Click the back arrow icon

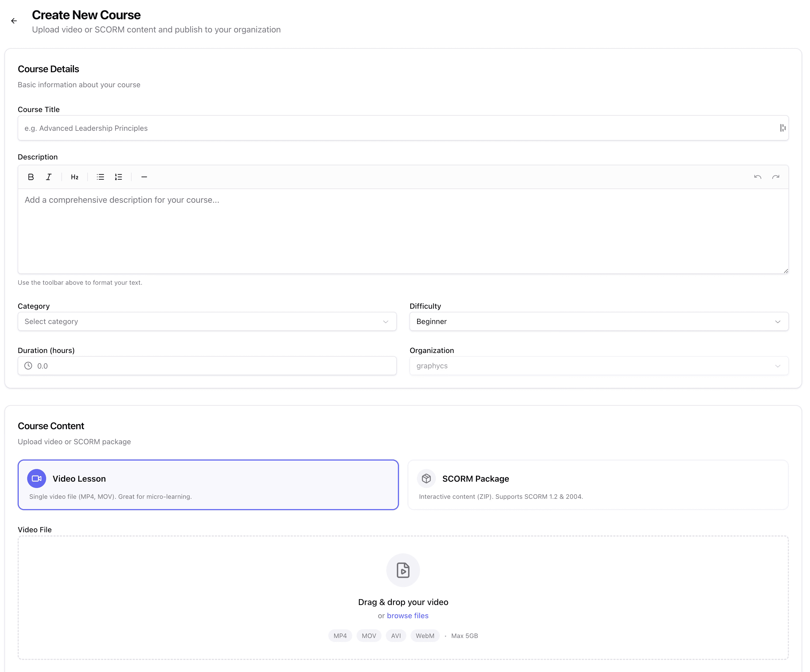14,21
